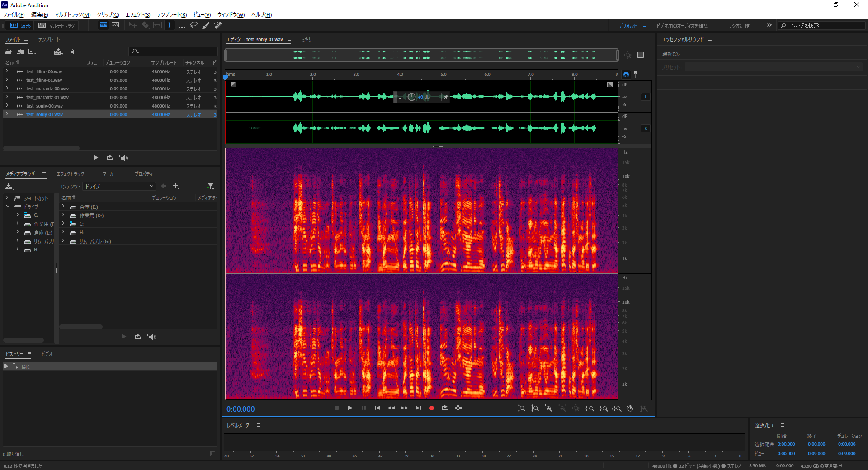Select the Lasso Selection tool
This screenshot has height=470, width=868.
[x=194, y=25]
